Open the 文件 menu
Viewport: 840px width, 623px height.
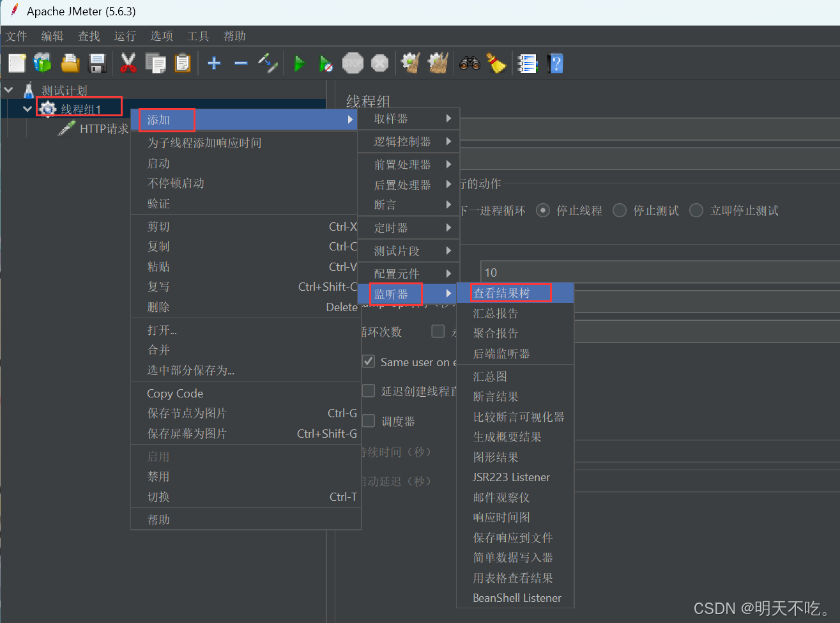17,36
